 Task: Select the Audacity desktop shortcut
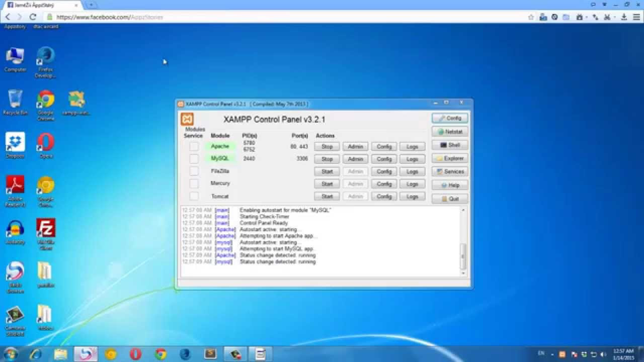click(15, 232)
